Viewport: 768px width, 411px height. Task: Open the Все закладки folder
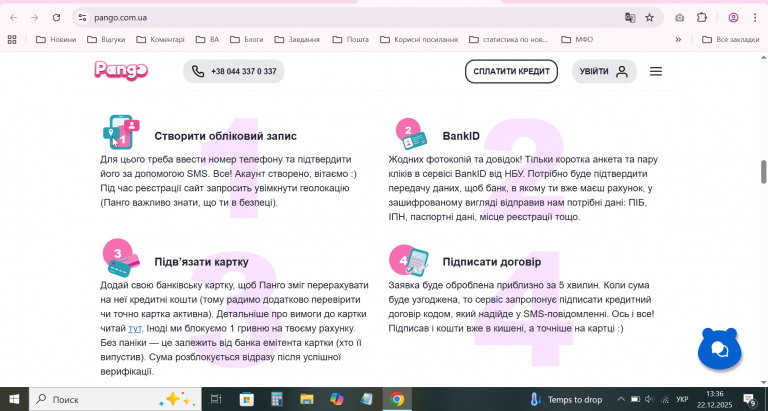click(x=730, y=40)
